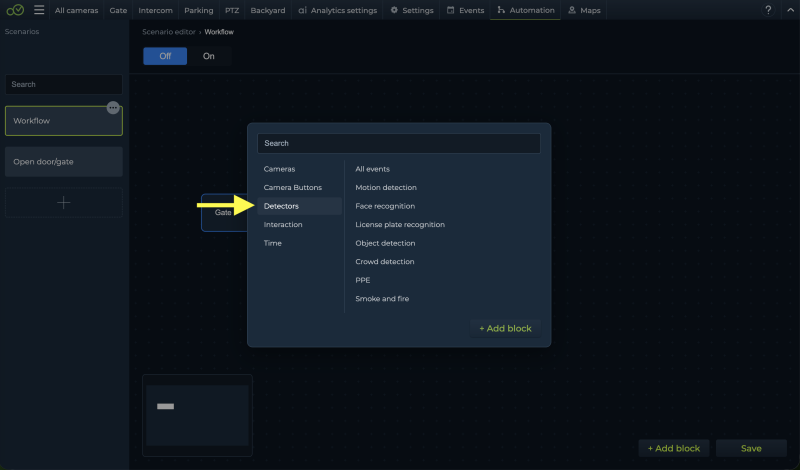Open the hamburger menu
The width and height of the screenshot is (800, 470).
coord(39,10)
